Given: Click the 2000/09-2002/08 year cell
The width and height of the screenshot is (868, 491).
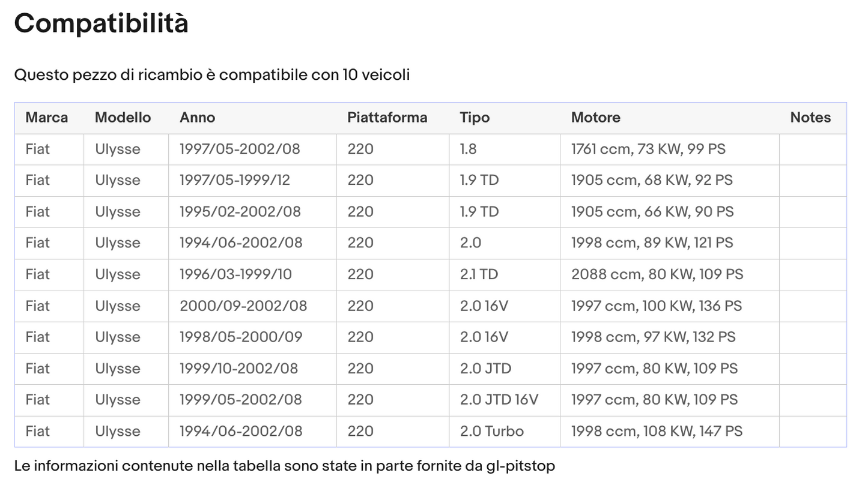Looking at the screenshot, I should point(243,306).
